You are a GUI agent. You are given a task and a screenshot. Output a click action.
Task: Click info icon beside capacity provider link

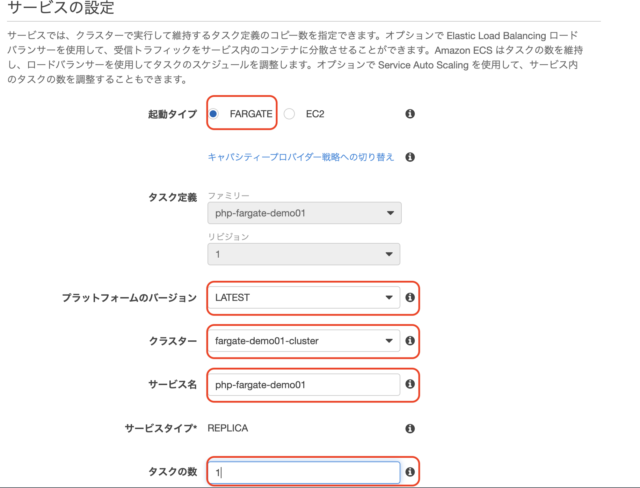point(410,157)
